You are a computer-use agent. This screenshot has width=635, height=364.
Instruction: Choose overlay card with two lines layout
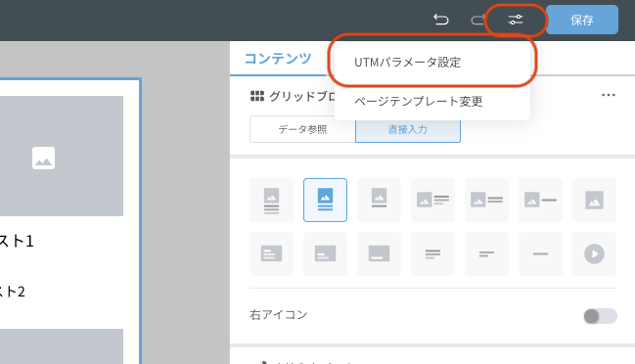coord(325,253)
